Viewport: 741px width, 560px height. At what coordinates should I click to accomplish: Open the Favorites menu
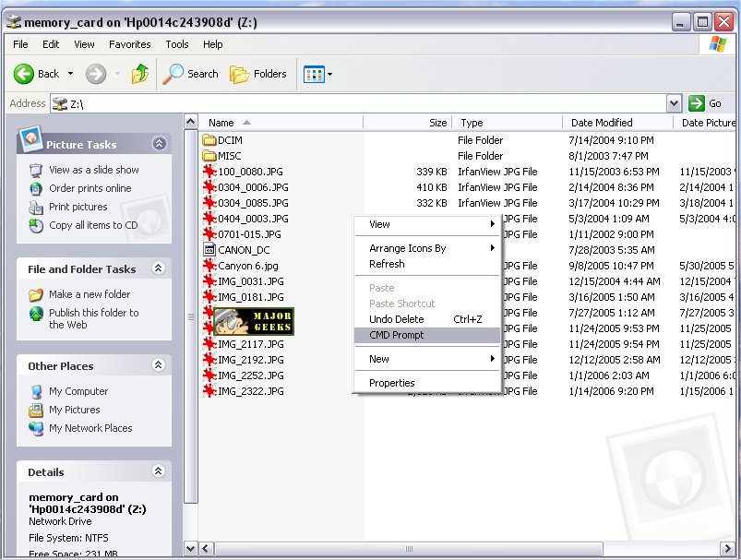[x=129, y=44]
